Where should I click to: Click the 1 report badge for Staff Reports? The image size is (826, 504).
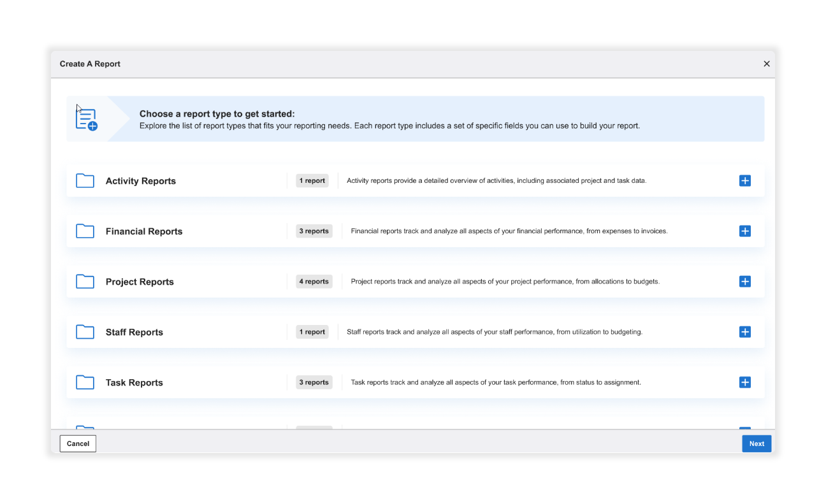[x=312, y=332]
